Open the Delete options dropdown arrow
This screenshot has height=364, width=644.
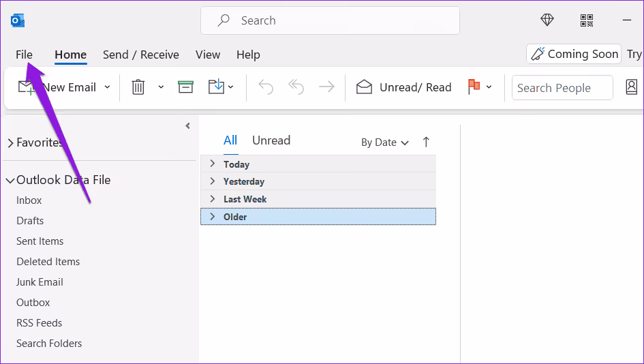tap(161, 87)
